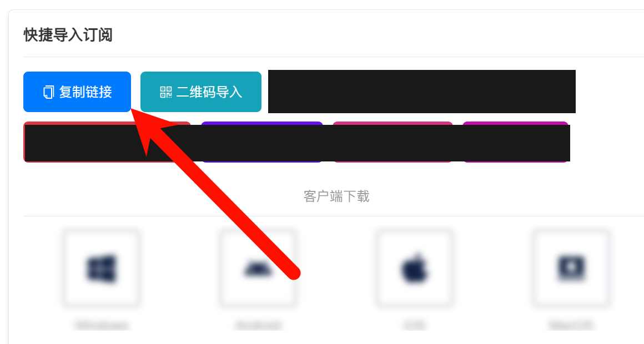Open the Apple logo iOS client download

[x=414, y=269]
